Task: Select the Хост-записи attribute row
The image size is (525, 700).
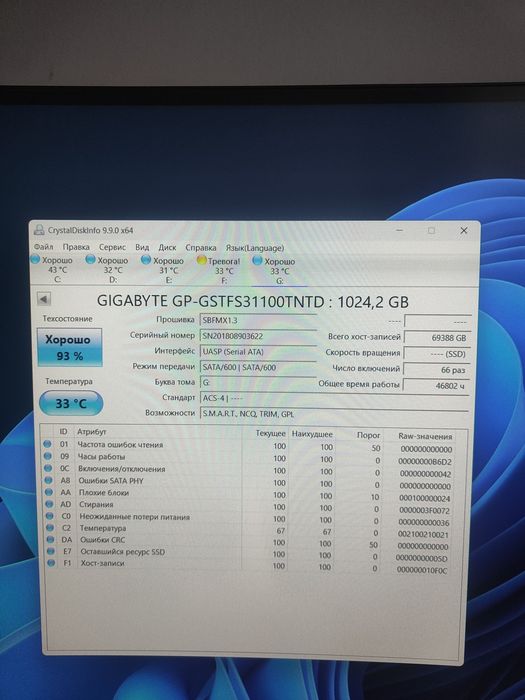Action: click(x=248, y=566)
